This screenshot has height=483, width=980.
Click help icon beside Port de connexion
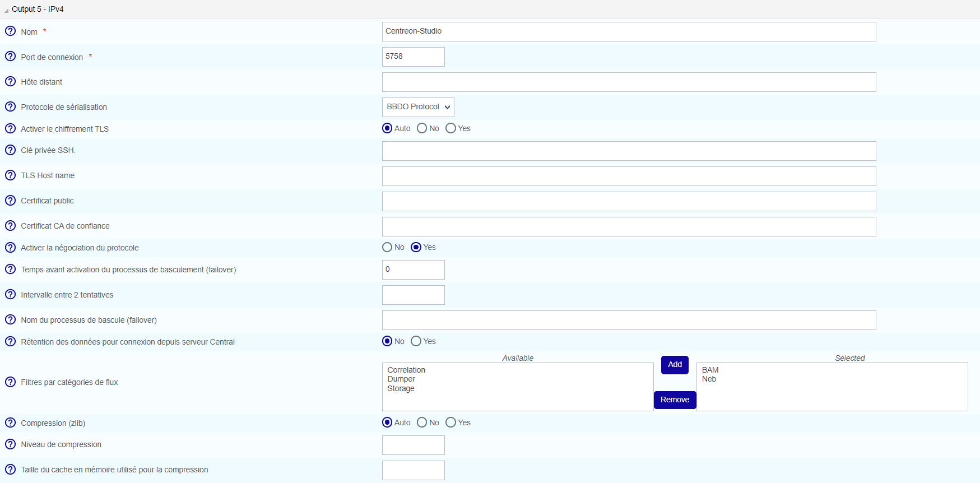pos(10,57)
